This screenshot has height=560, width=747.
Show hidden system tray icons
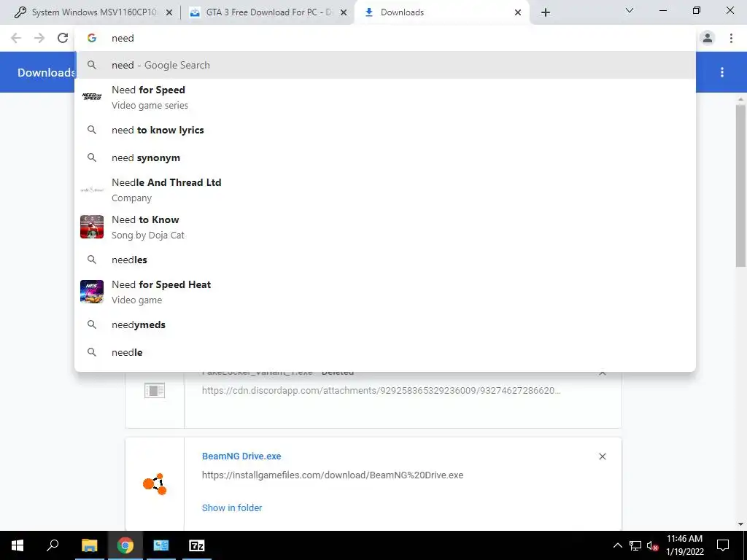click(x=617, y=545)
